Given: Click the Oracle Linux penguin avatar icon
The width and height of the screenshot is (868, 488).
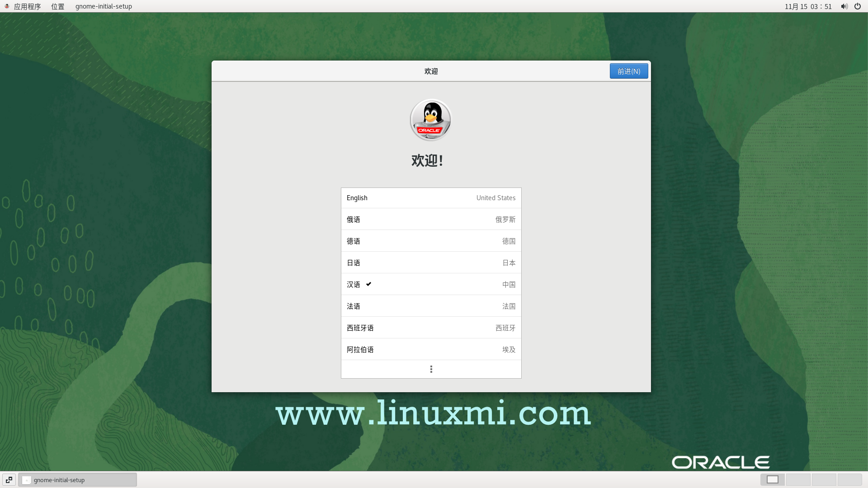Looking at the screenshot, I should (430, 119).
